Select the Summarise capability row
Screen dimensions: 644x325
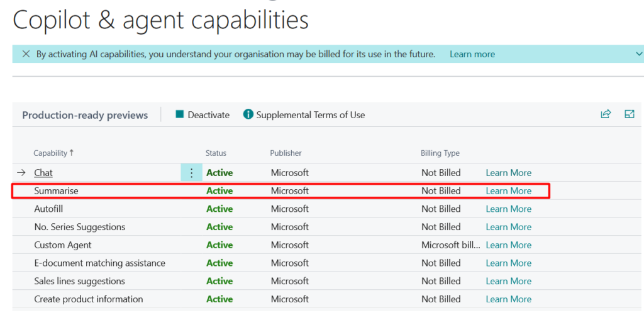click(x=57, y=191)
